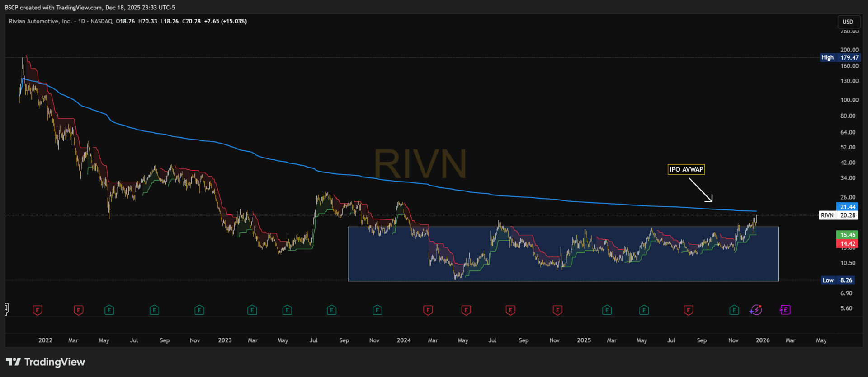Viewport: 868px width, 377px height.
Task: Select the green 15.45 price label
Action: point(848,235)
